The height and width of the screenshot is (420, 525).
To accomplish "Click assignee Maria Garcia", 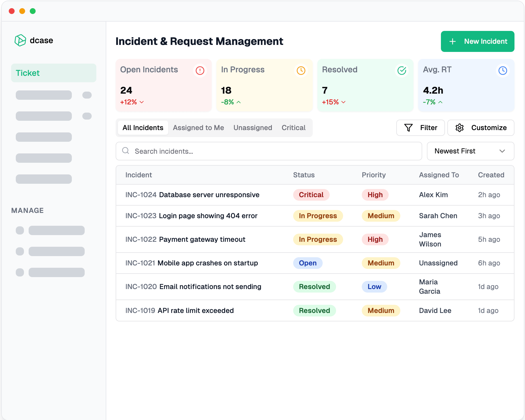I will point(430,287).
